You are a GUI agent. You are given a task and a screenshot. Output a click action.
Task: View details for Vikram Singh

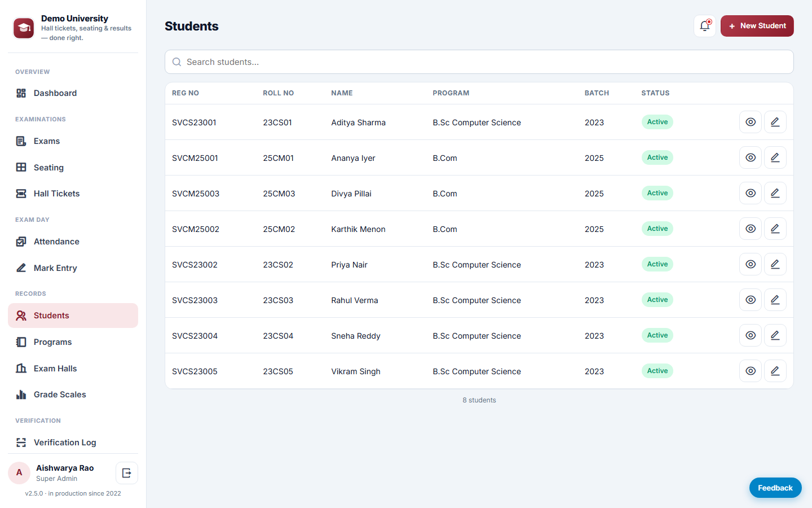click(751, 371)
